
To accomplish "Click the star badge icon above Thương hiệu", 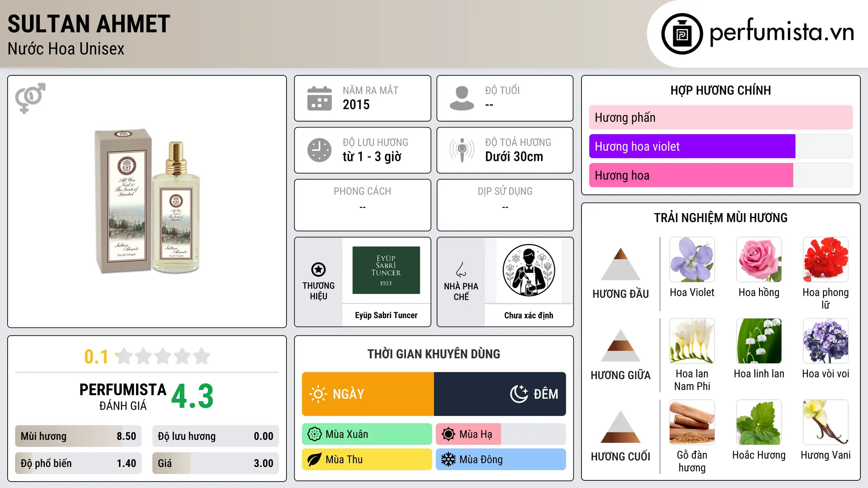I will pos(318,269).
